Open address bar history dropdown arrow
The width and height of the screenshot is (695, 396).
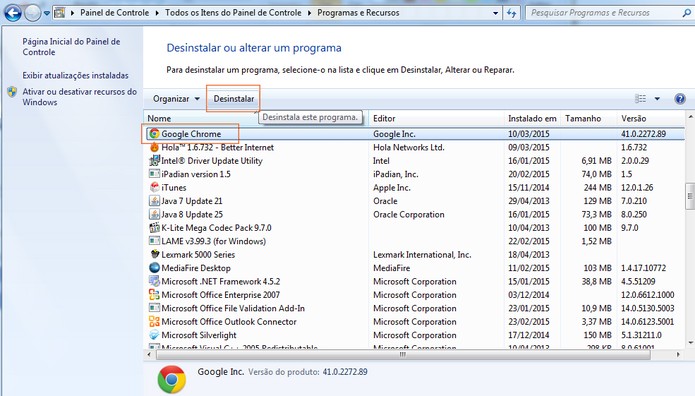[496, 13]
